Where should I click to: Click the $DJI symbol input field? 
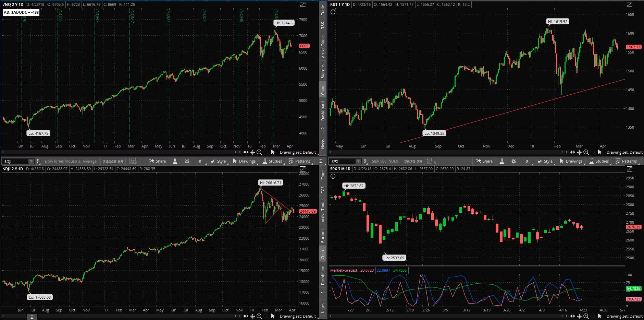coord(15,161)
